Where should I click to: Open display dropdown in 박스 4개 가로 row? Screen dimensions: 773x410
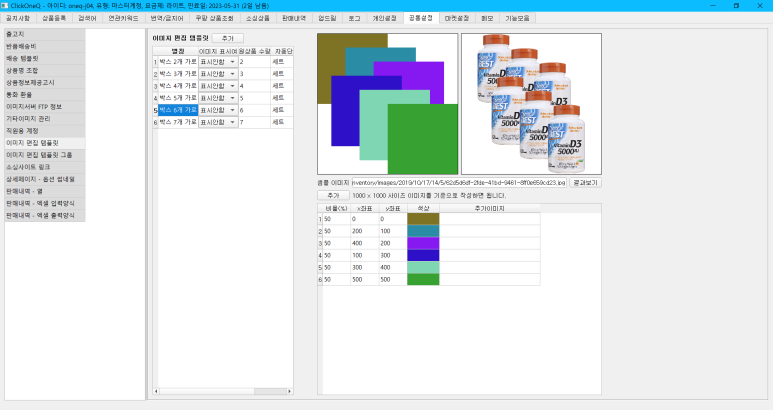pos(218,86)
